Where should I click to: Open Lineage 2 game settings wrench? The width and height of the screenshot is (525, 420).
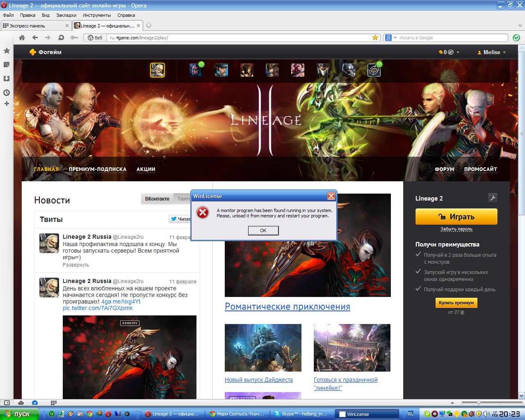(x=493, y=198)
